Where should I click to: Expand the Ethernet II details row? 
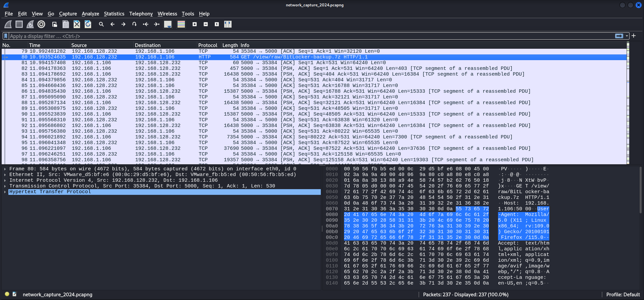(5, 175)
